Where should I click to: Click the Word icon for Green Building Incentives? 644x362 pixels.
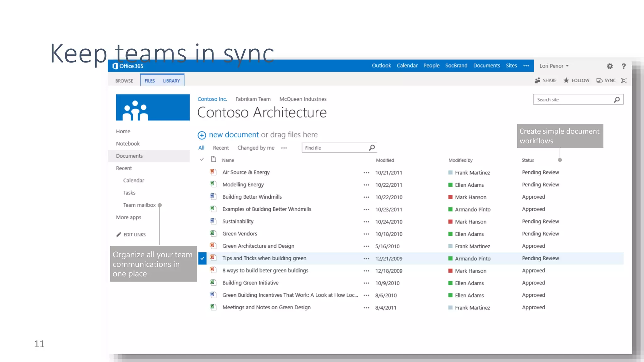(213, 294)
